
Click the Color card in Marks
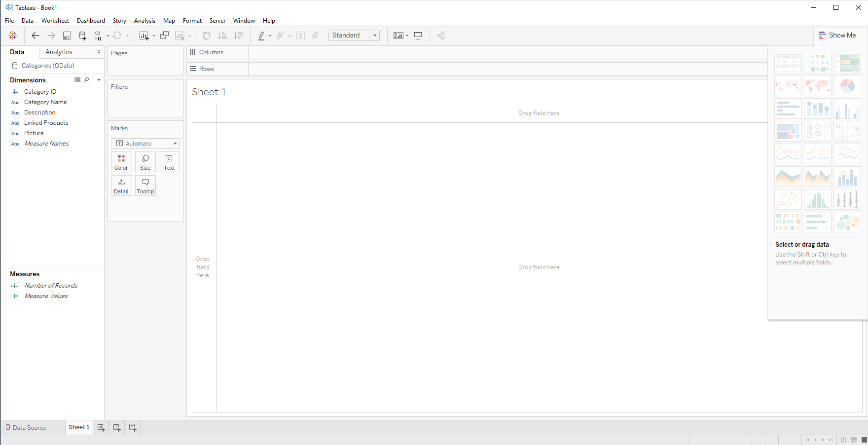click(121, 162)
